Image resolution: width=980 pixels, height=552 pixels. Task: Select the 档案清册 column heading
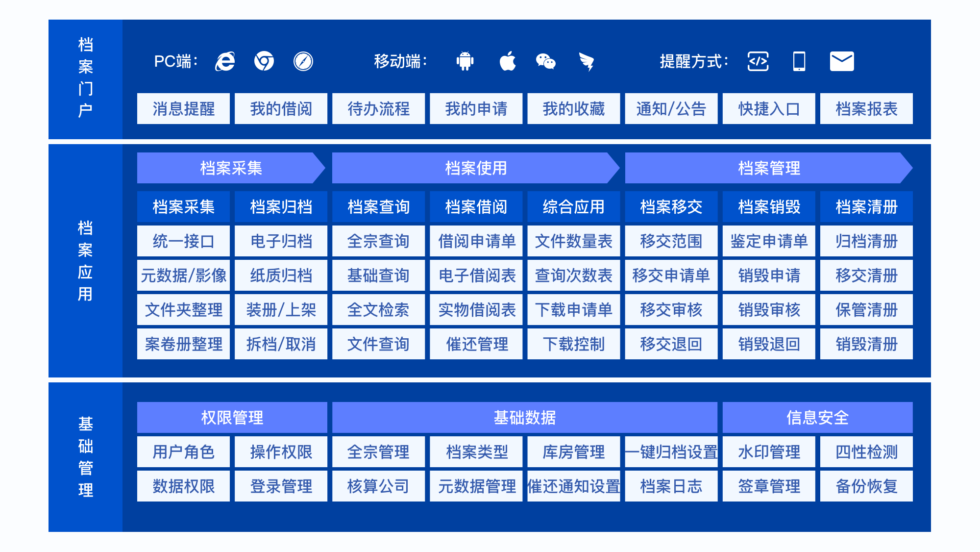866,206
